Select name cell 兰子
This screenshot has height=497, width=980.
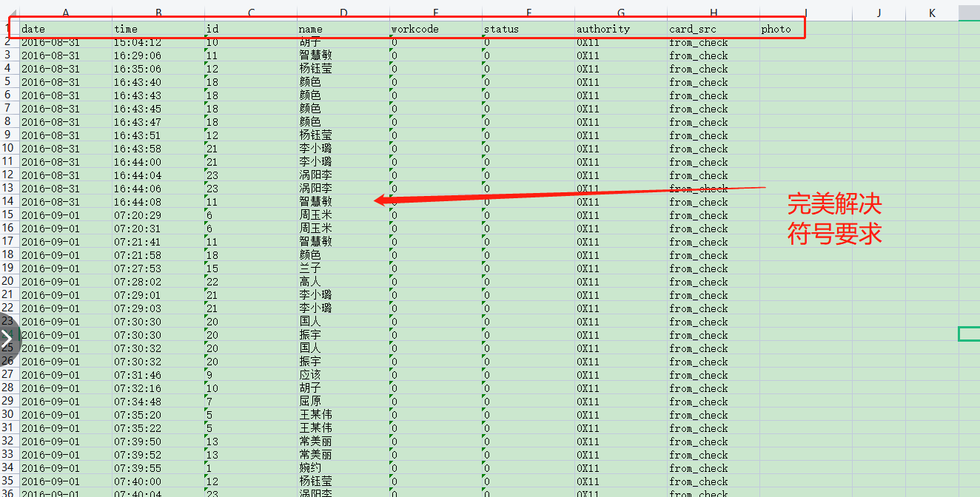(x=343, y=268)
